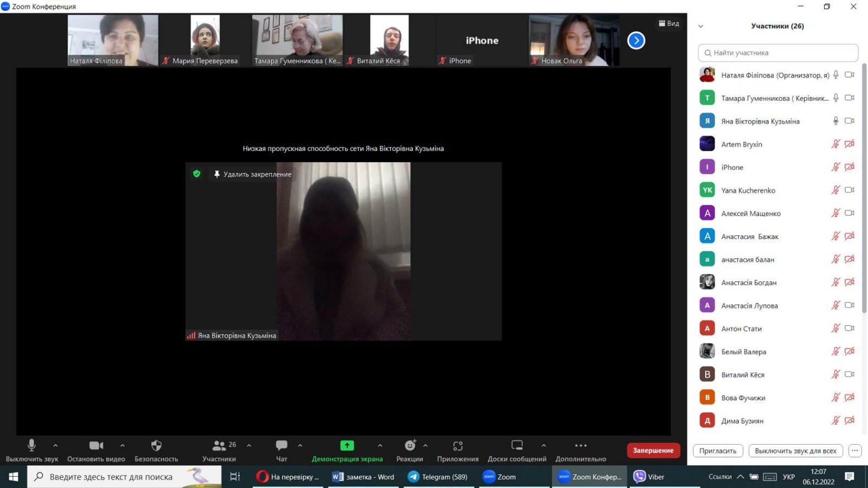868x488 pixels.
Task: Click the participant list scrollbar
Action: (864, 163)
